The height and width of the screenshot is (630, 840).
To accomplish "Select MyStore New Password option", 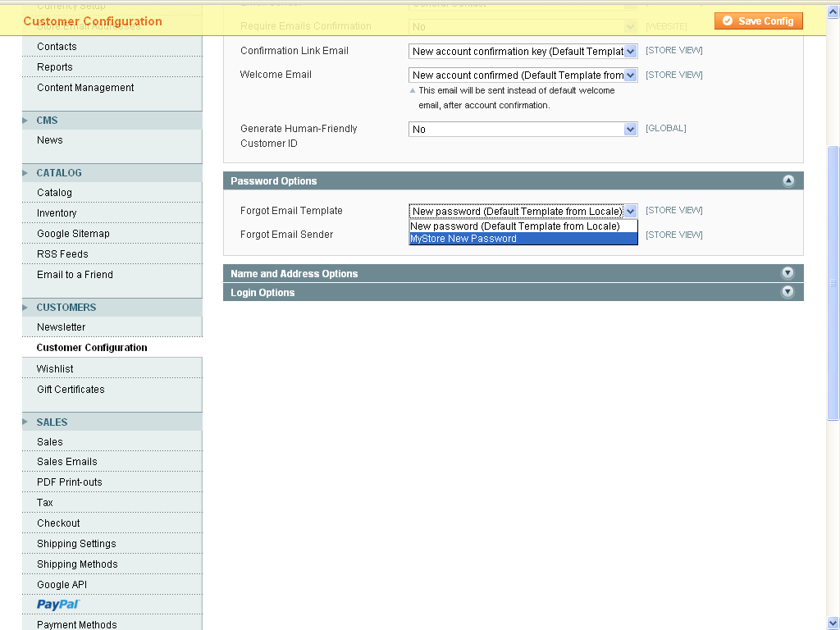I will pyautogui.click(x=523, y=239).
